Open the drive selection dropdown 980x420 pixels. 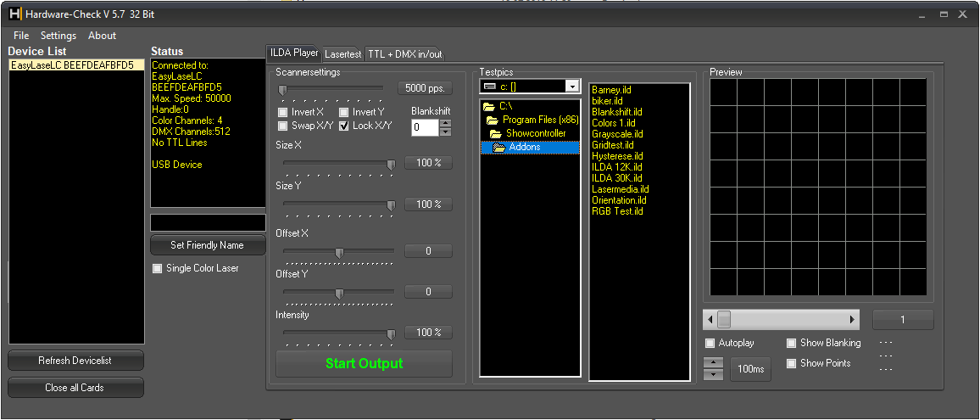click(572, 87)
